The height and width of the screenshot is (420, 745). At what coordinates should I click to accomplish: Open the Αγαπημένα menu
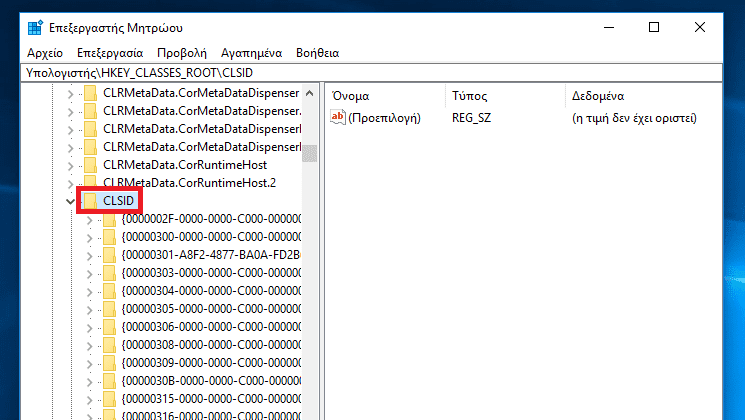(x=251, y=53)
